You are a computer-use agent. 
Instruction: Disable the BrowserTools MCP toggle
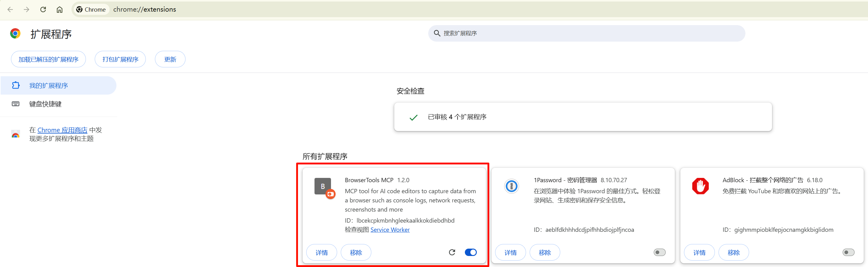pos(470,252)
